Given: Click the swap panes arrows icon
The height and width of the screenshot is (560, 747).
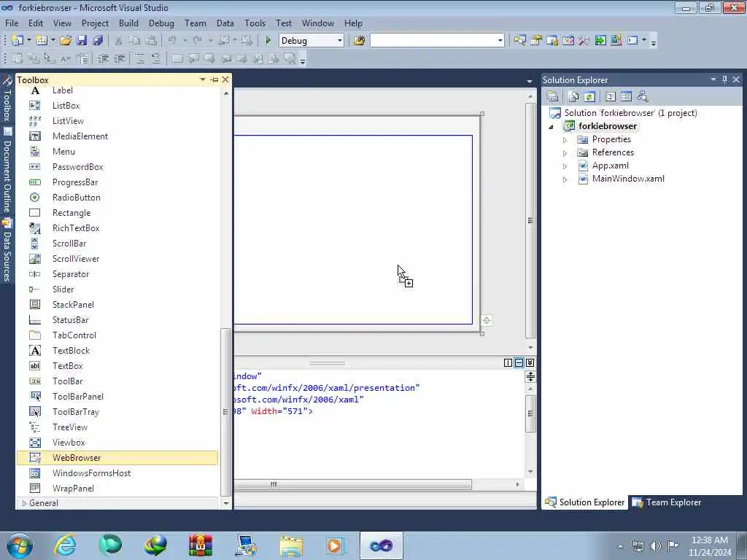Looking at the screenshot, I should point(530,377).
